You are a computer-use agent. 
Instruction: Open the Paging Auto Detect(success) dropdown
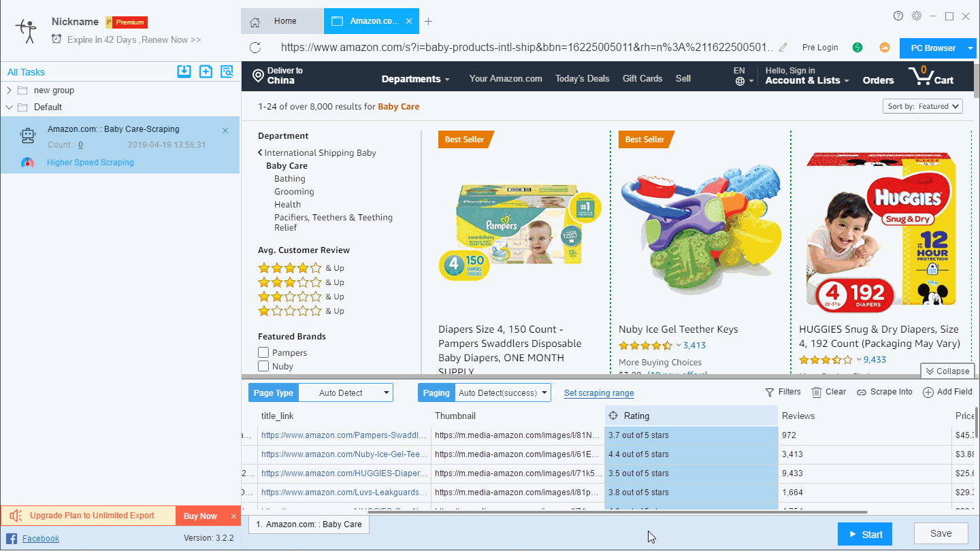click(x=503, y=393)
